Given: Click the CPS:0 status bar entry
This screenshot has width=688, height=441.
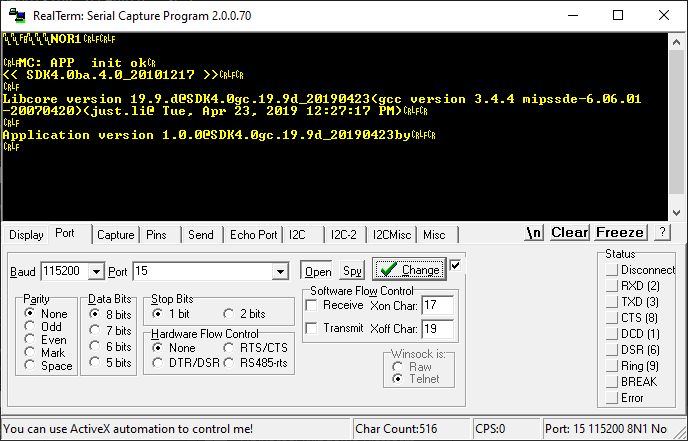Looking at the screenshot, I should (506, 429).
